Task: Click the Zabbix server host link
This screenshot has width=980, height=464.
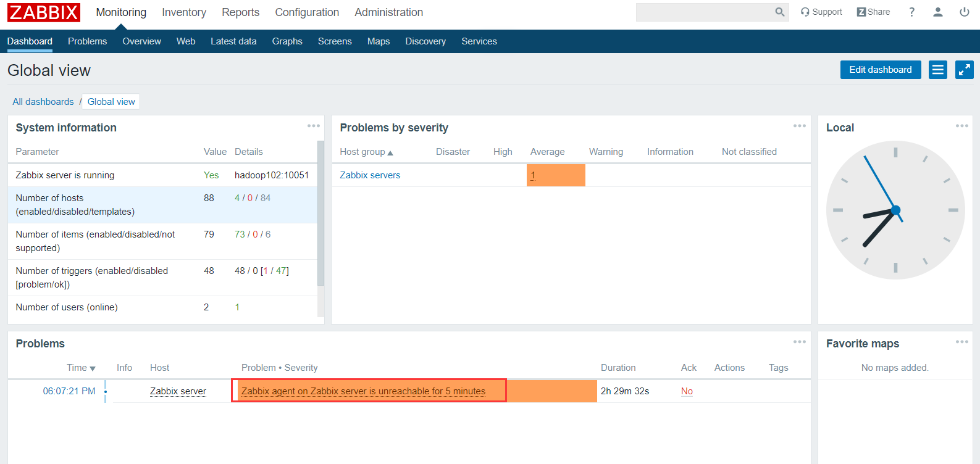Action: [x=178, y=391]
